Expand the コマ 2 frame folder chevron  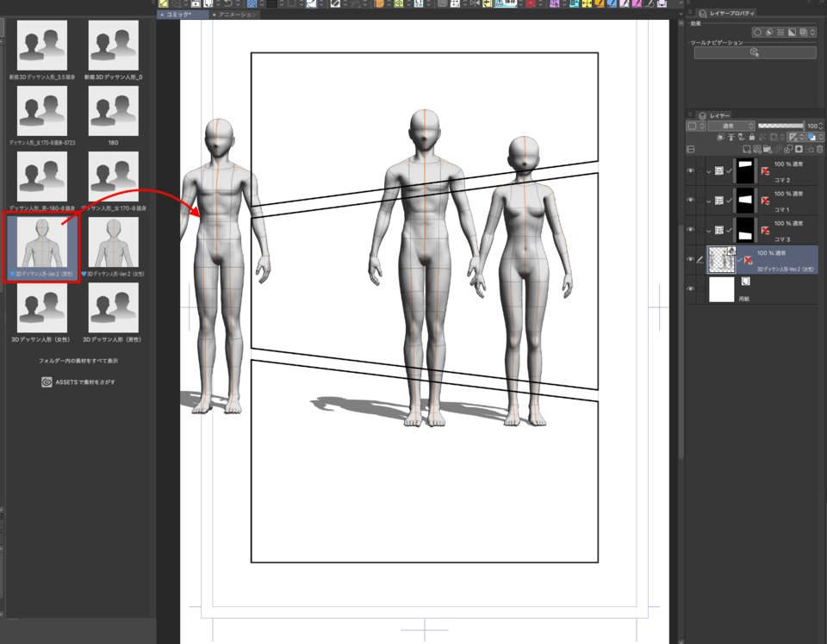click(x=709, y=171)
